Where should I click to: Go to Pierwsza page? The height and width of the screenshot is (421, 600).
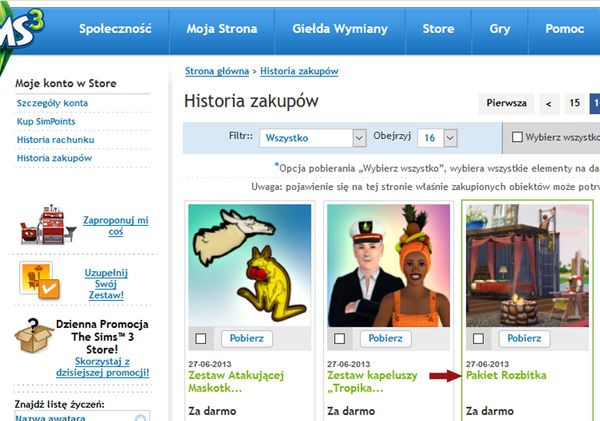[506, 103]
